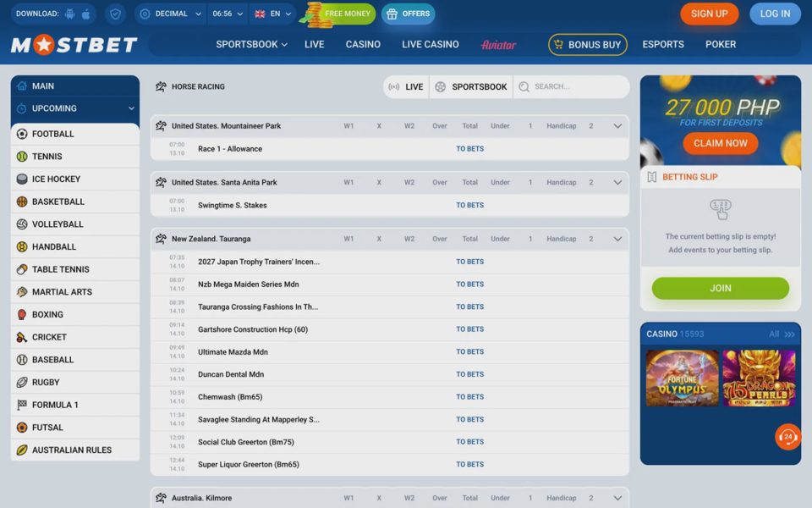
Task: Collapse the Mountaineer Park race group
Action: pos(617,126)
